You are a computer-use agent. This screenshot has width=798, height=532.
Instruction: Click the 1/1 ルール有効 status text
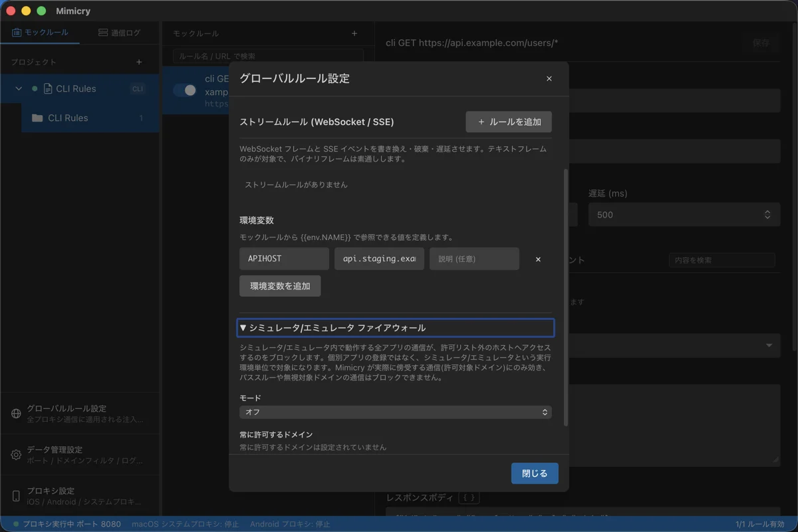click(760, 524)
